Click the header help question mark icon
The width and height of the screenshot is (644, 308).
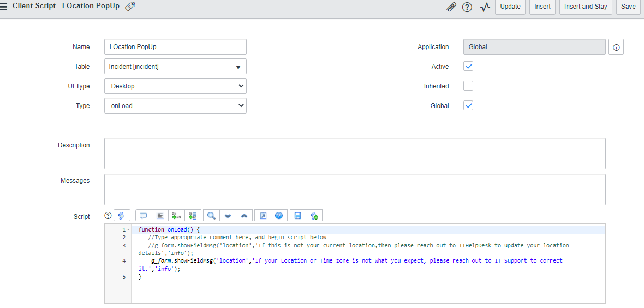point(467,7)
